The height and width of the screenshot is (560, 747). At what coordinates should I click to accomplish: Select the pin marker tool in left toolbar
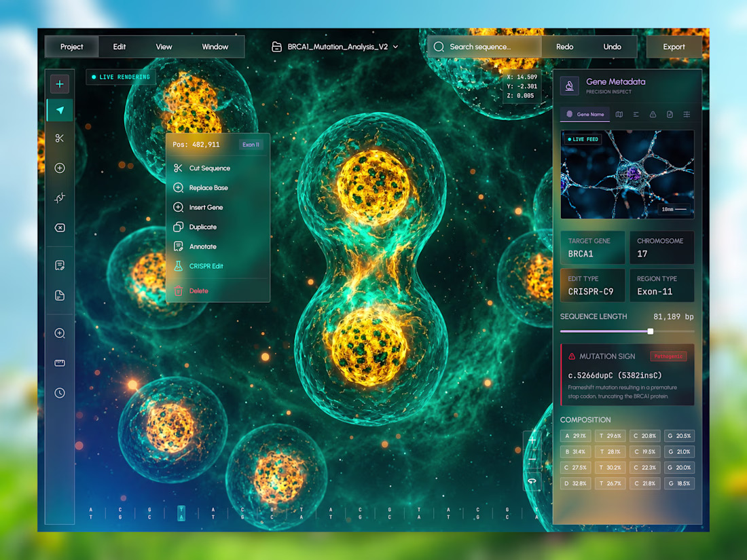point(60,198)
